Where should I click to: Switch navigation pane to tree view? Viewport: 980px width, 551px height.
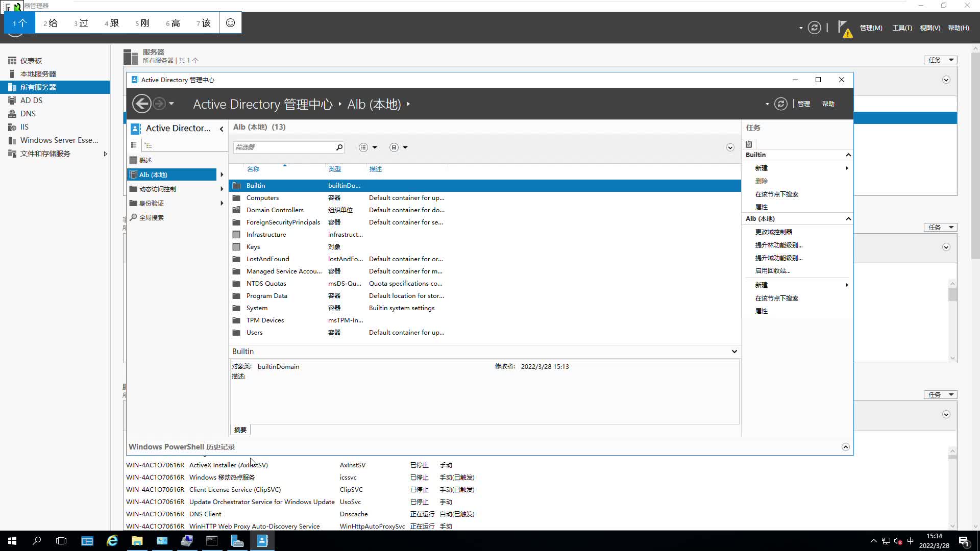(x=148, y=145)
